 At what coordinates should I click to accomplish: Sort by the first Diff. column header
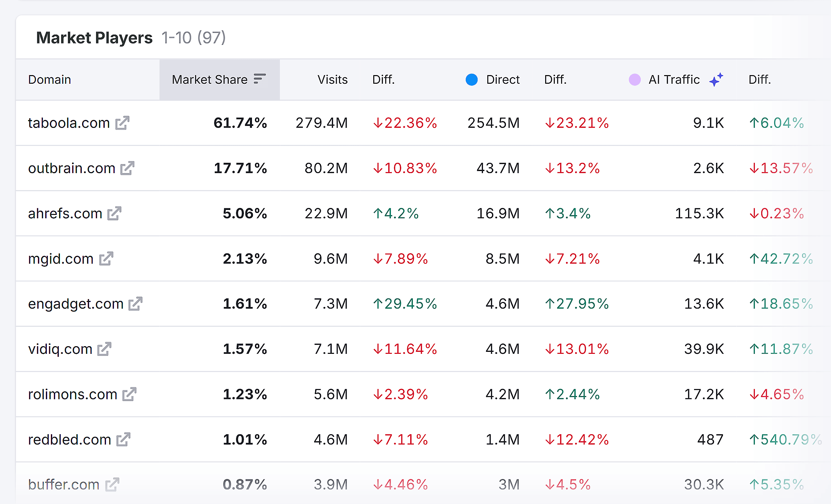coord(384,79)
